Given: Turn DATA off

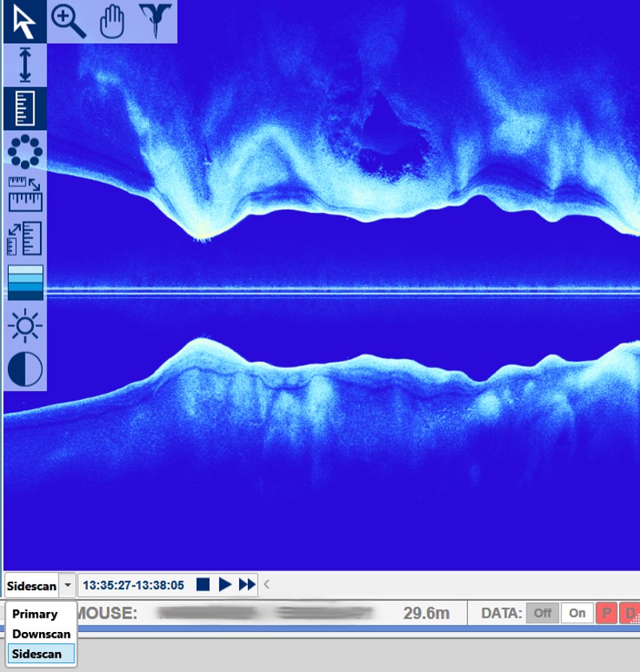Looking at the screenshot, I should point(542,614).
